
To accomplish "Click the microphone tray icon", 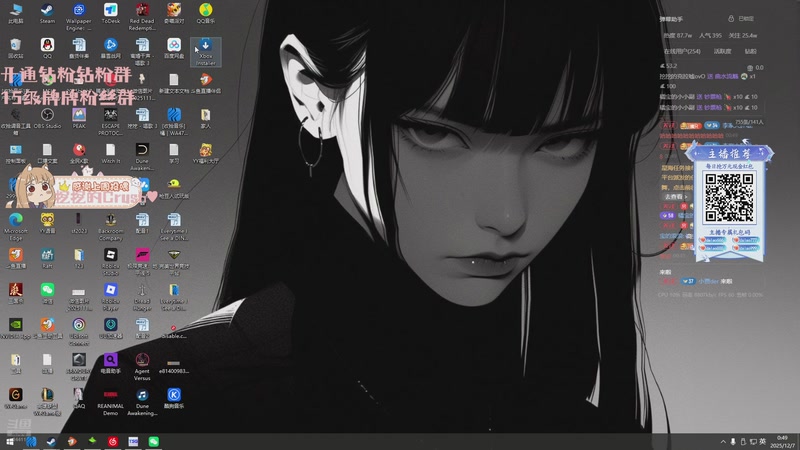I will [x=733, y=442].
